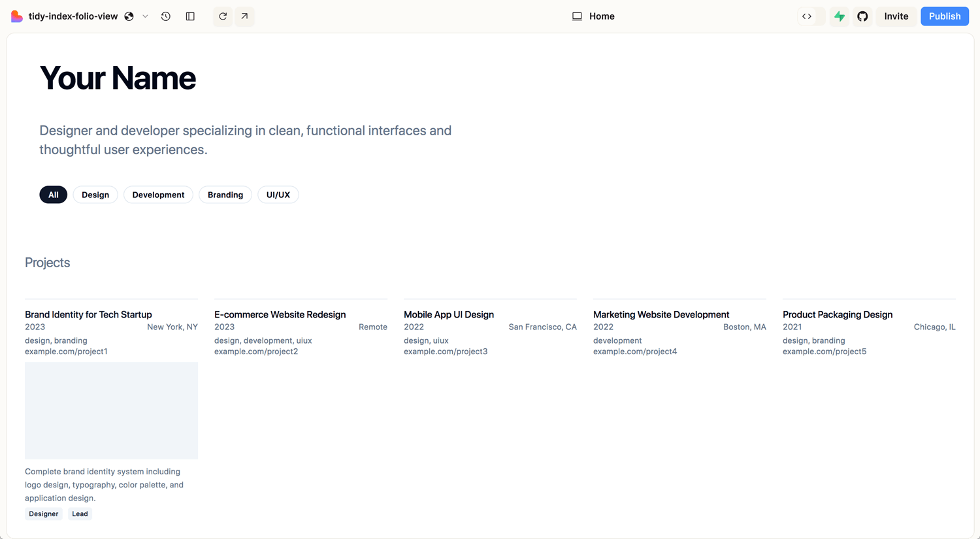This screenshot has height=539, width=980.
Task: Toggle code view brackets icon
Action: click(x=807, y=16)
